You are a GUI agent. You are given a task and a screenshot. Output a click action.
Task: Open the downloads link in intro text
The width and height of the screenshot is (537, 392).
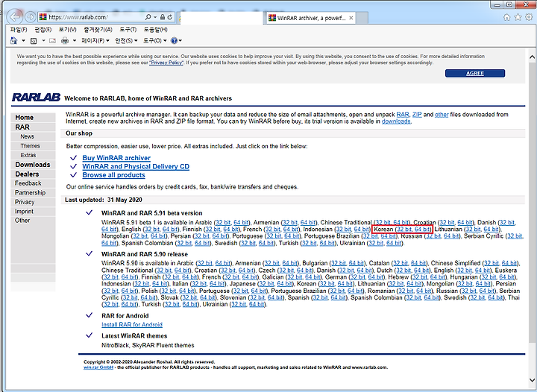coord(396,121)
